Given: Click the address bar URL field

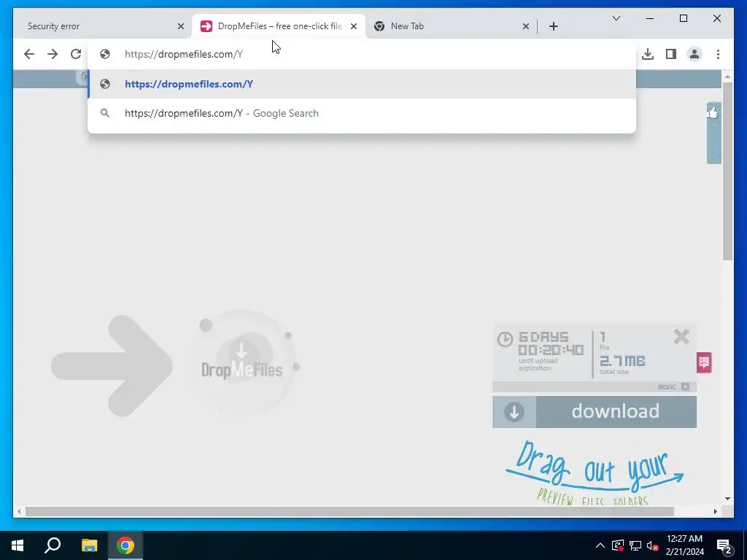Looking at the screenshot, I should coord(362,54).
